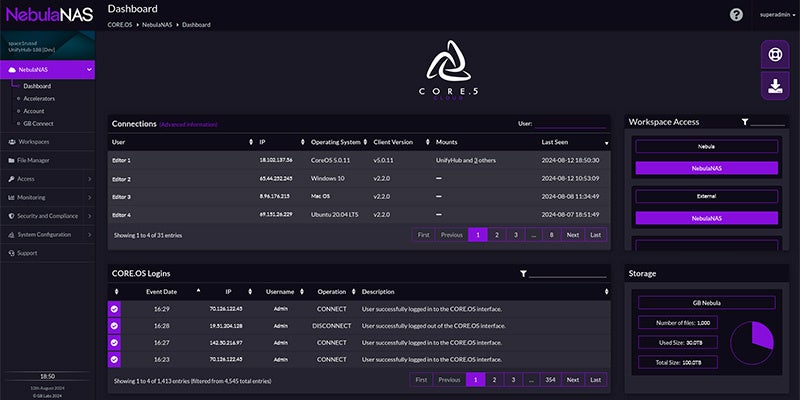Expand System Configuration sidebar menu
This screenshot has width=800, height=400.
click(x=89, y=235)
